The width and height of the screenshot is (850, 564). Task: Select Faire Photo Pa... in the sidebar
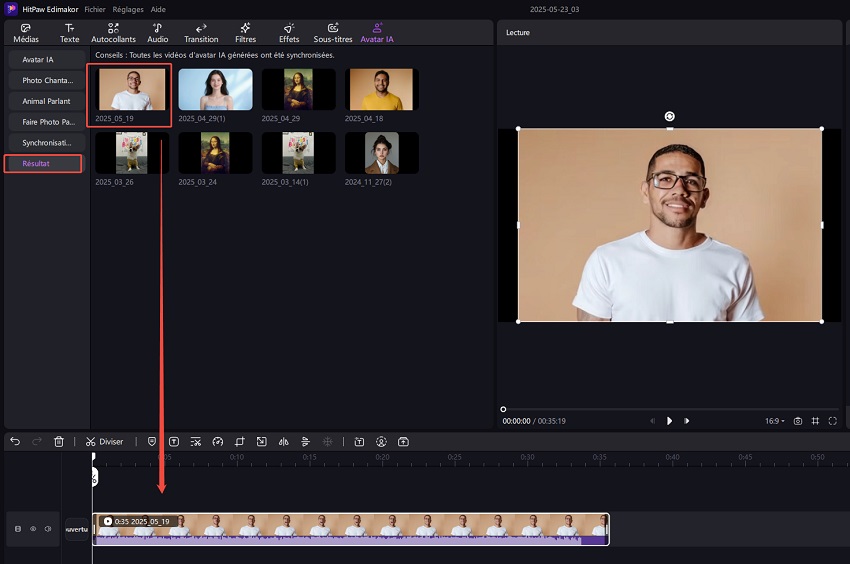pos(46,122)
